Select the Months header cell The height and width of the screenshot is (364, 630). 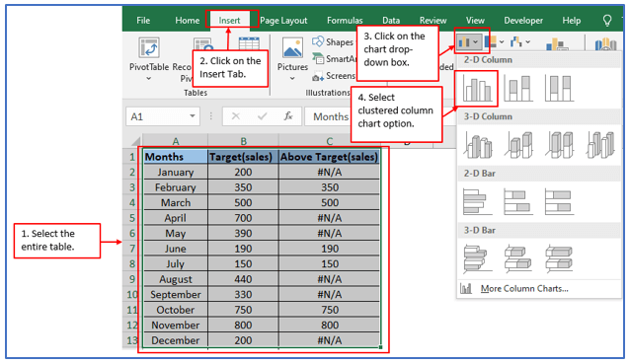tap(175, 157)
